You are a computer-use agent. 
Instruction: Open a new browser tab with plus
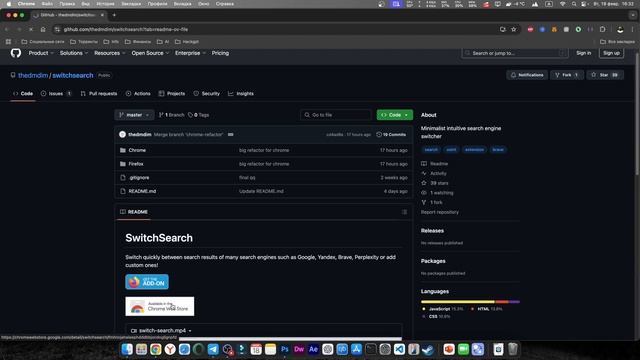click(114, 15)
